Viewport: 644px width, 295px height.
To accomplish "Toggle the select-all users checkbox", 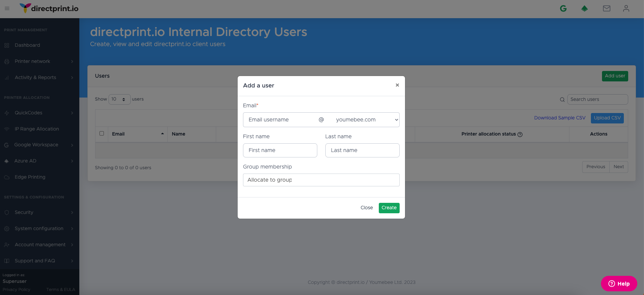I will [x=102, y=134].
